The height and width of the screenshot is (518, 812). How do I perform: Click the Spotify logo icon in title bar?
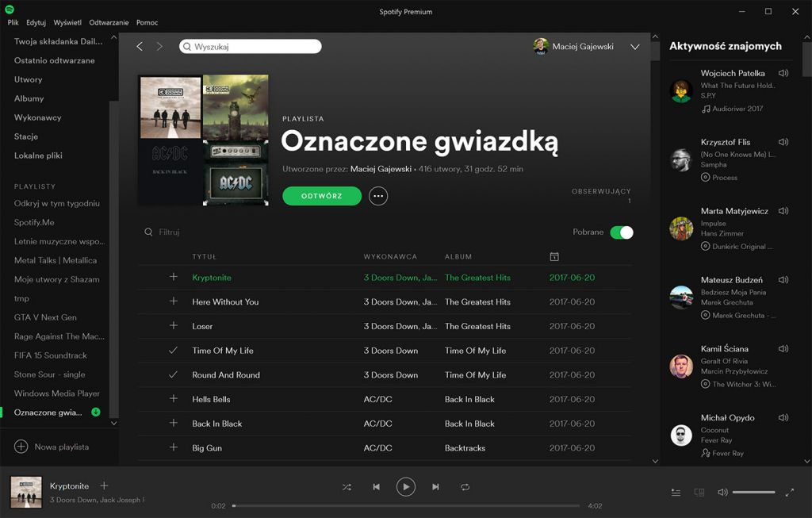pos(10,10)
